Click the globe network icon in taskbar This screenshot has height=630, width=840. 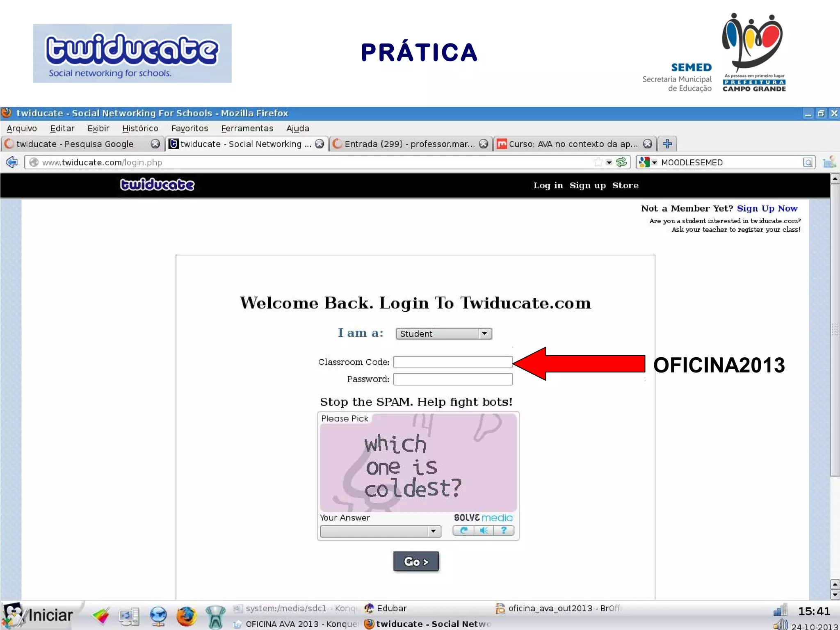tap(158, 616)
